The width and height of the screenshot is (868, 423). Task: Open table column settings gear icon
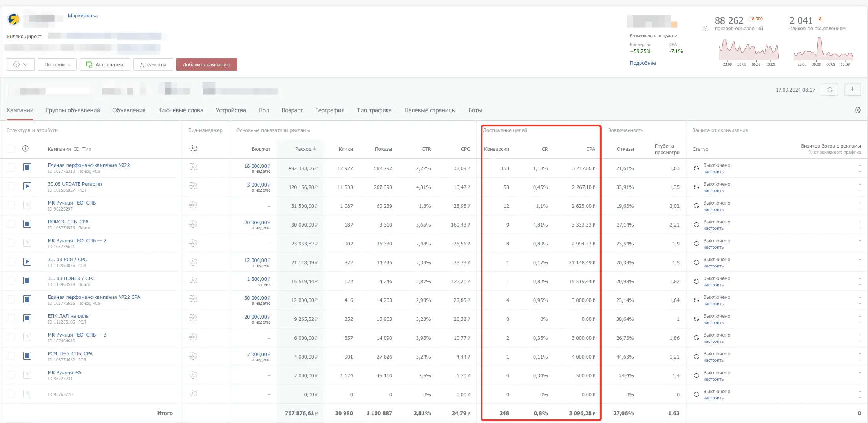pyautogui.click(x=857, y=110)
